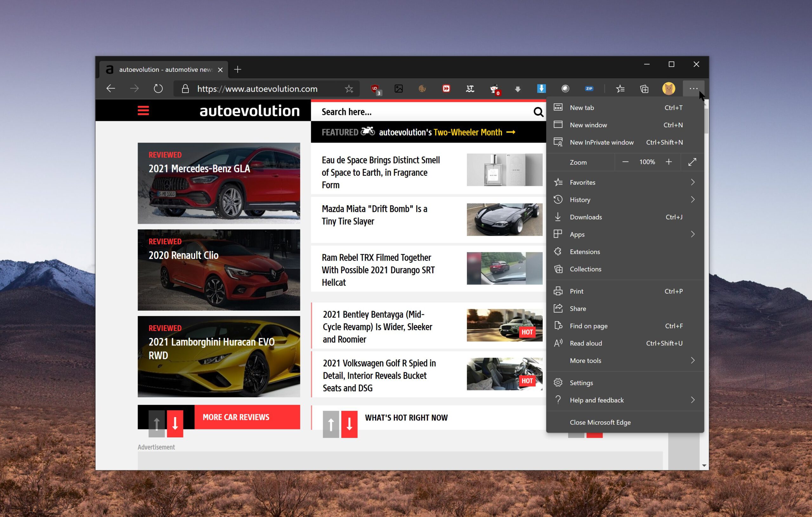Choose Print in the menu
Viewport: 812px width, 517px height.
(x=625, y=291)
